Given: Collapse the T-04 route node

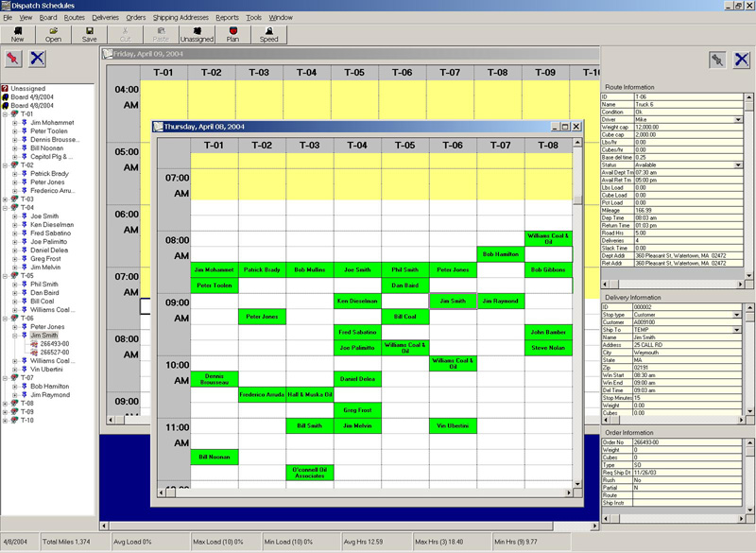Looking at the screenshot, I should [6, 208].
